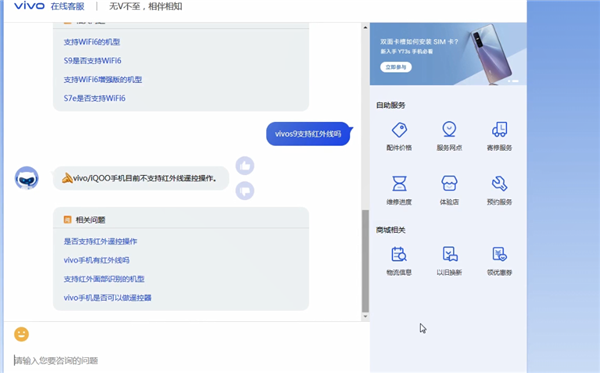Click the question input field
The image size is (600, 373).
point(187,360)
